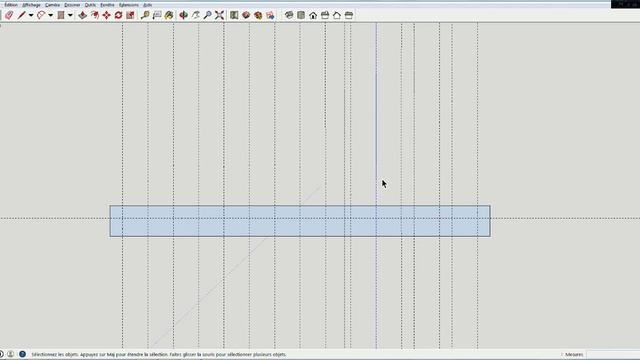Open the Fenêtre menu
Viewport: 640px width, 360px height.
107,5
